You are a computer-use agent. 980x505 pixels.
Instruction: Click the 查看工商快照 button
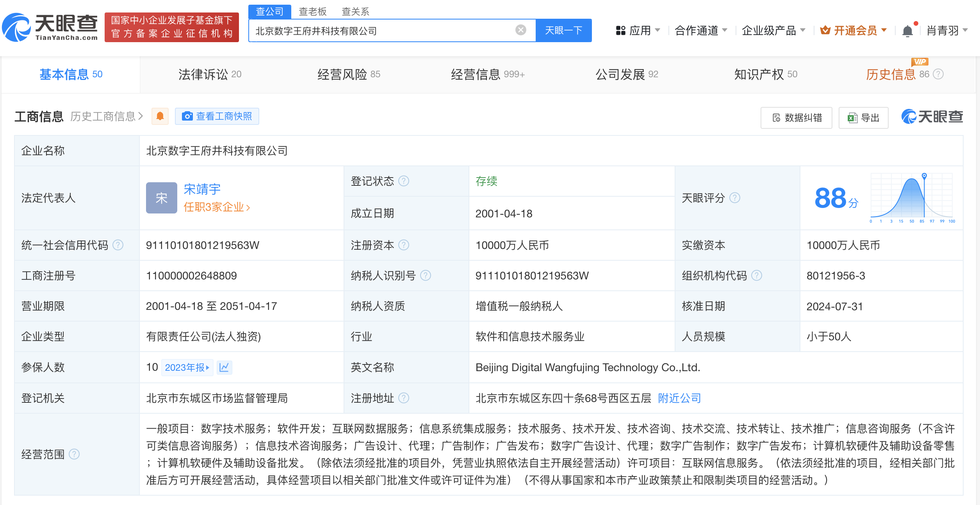coord(217,116)
